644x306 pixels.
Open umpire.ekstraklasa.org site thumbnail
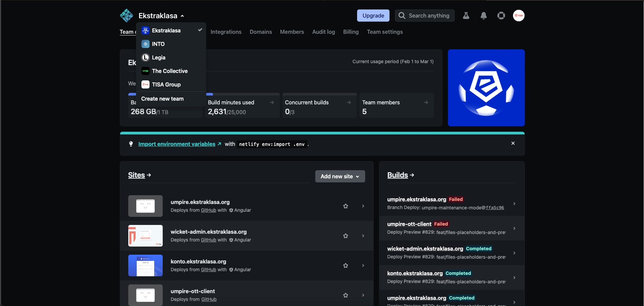pyautogui.click(x=145, y=206)
